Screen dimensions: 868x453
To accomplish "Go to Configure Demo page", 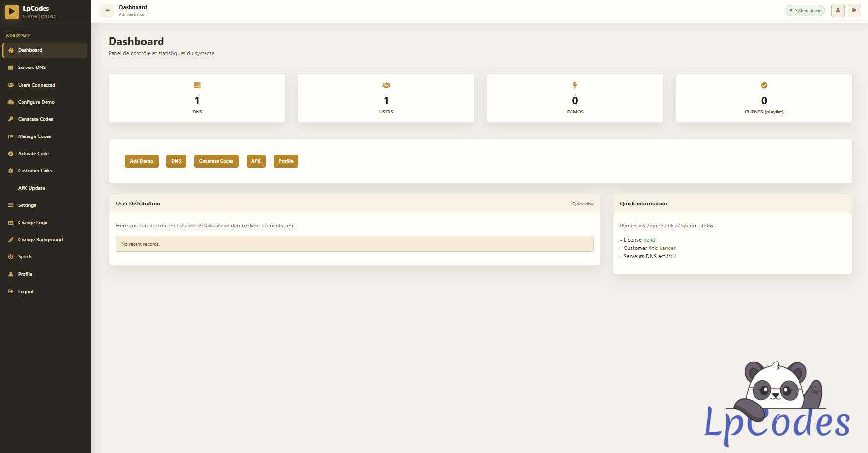I will (45, 102).
